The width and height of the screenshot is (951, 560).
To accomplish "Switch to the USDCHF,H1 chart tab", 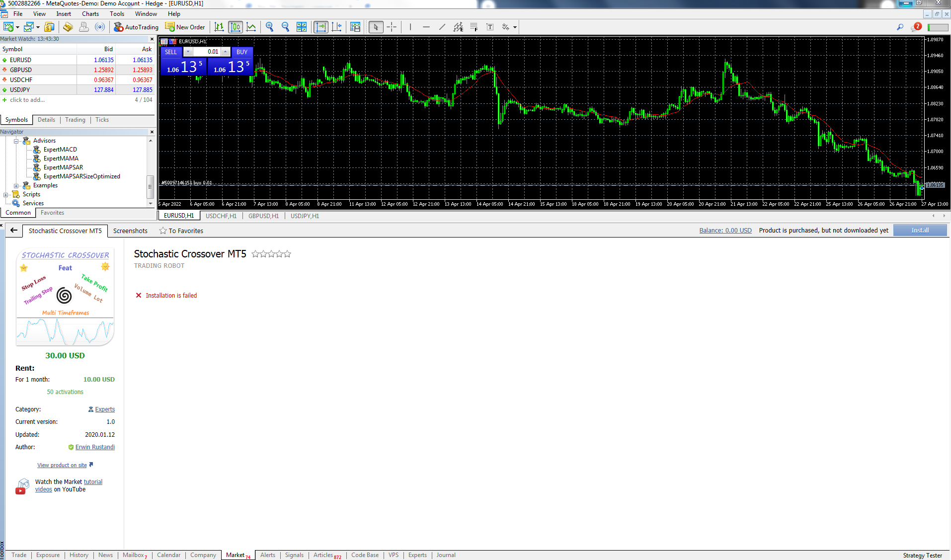I will coord(221,216).
